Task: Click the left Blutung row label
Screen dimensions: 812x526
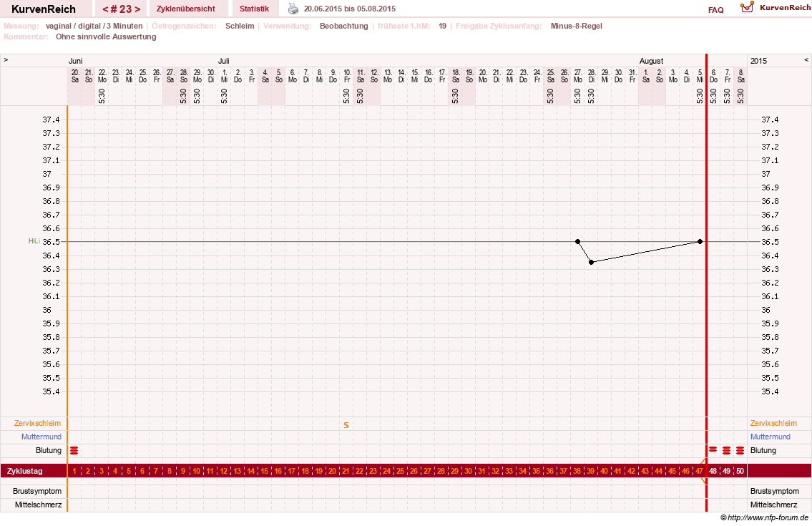Action: click(x=49, y=450)
